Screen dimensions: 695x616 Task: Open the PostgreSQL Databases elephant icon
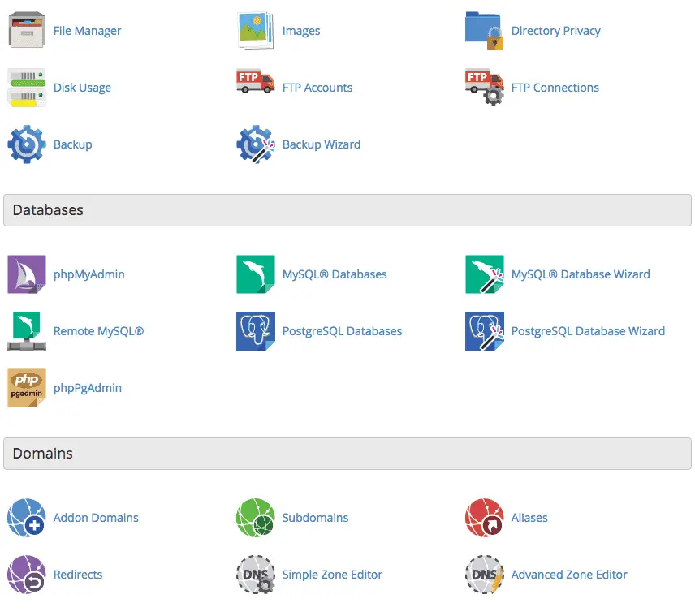click(x=255, y=331)
